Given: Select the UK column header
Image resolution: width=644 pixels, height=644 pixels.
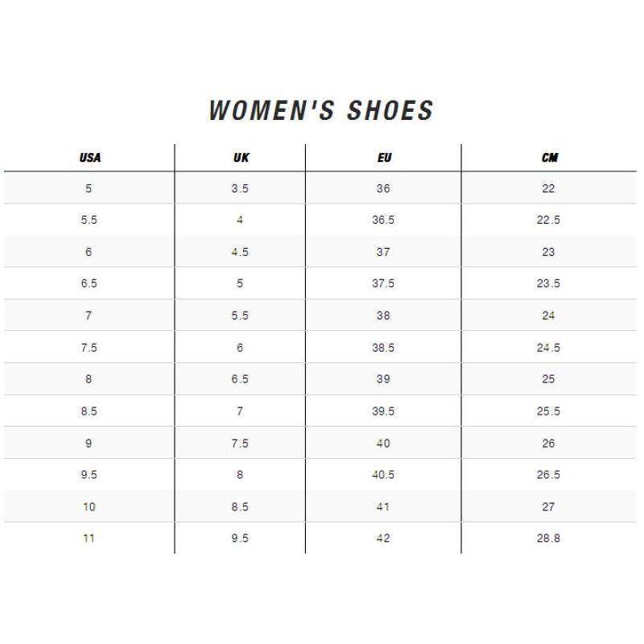Looking at the screenshot, I should [241, 158].
